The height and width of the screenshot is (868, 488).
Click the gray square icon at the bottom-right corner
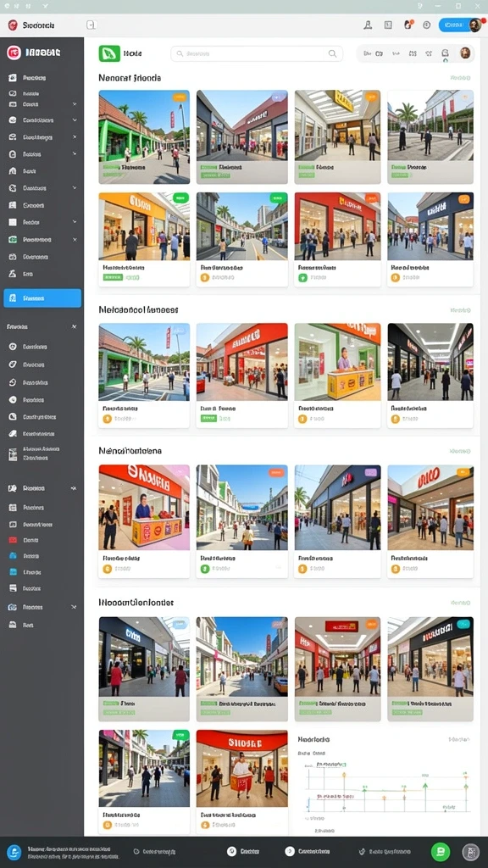pos(470,851)
